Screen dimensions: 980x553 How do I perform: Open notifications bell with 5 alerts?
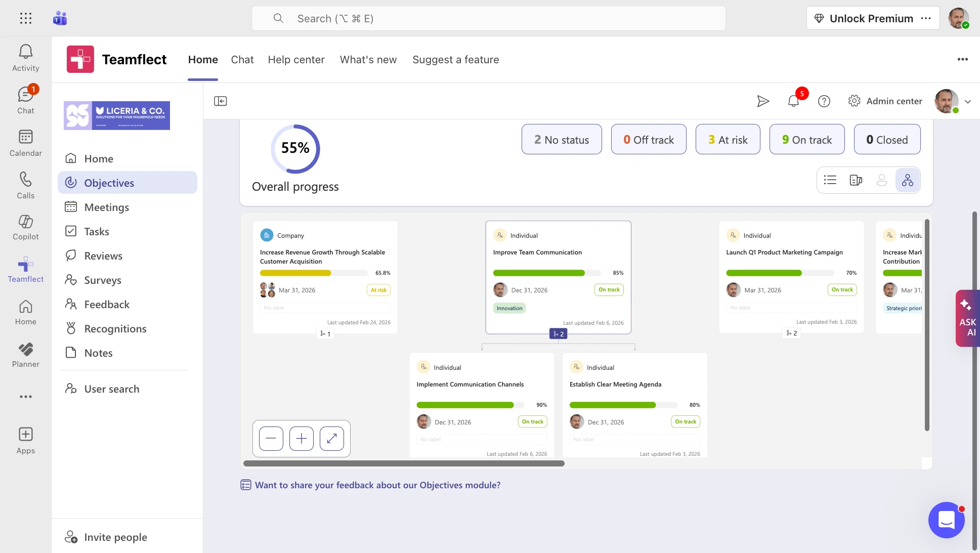[x=793, y=101]
